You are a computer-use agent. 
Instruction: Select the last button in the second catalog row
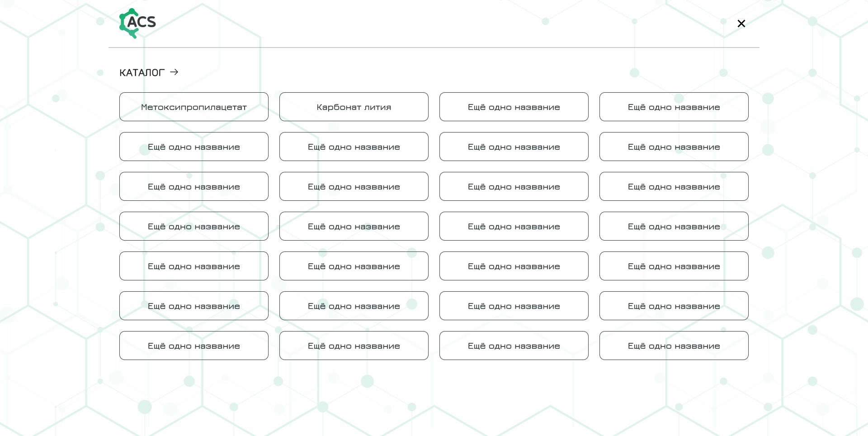coord(674,147)
